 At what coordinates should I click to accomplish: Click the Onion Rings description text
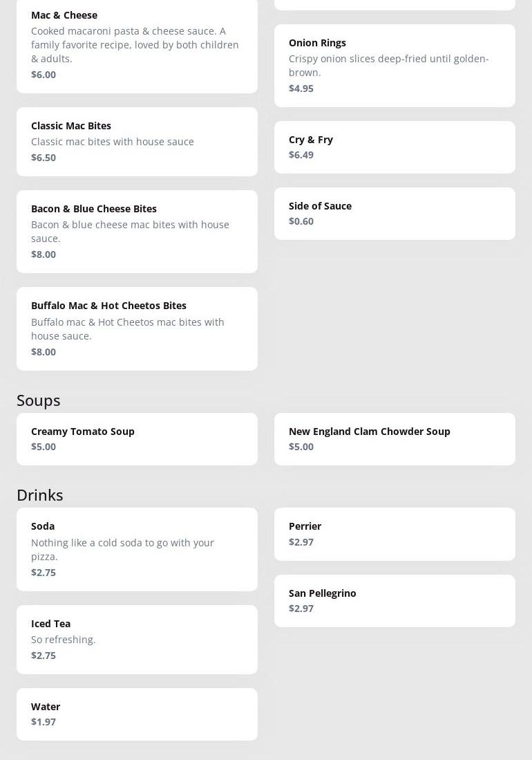point(388,66)
